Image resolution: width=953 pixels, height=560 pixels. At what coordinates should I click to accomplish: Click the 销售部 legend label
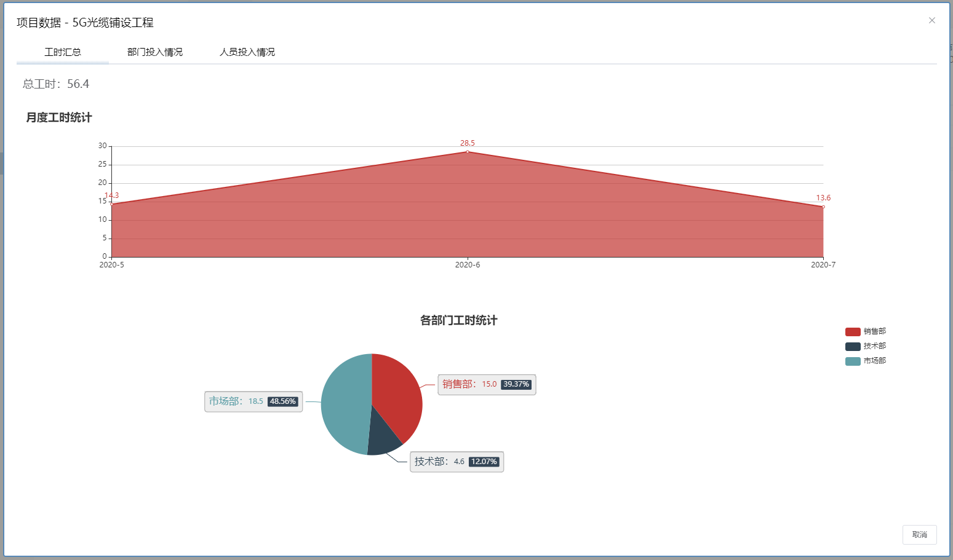click(x=875, y=331)
